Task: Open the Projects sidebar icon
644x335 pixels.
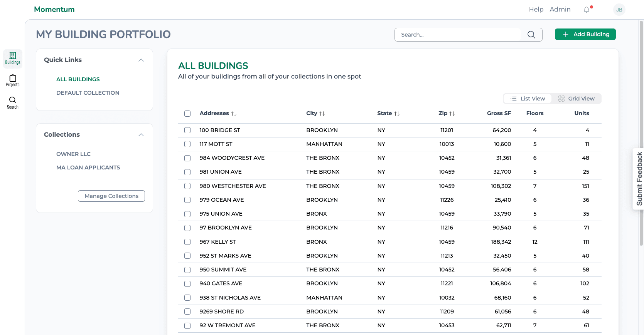Action: point(13,81)
